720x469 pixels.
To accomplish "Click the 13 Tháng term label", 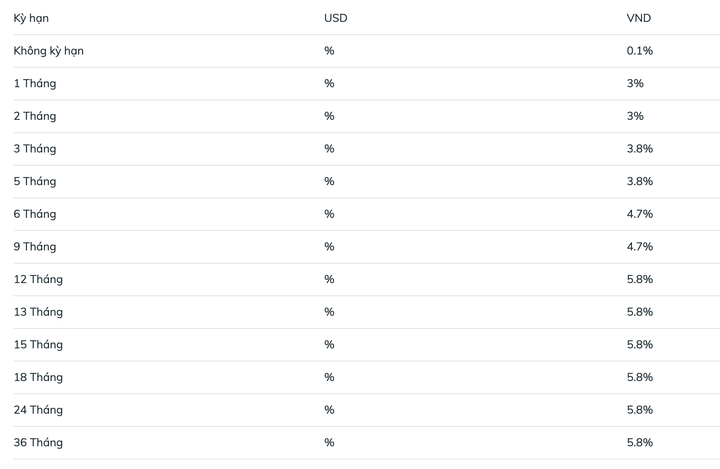I will click(38, 312).
